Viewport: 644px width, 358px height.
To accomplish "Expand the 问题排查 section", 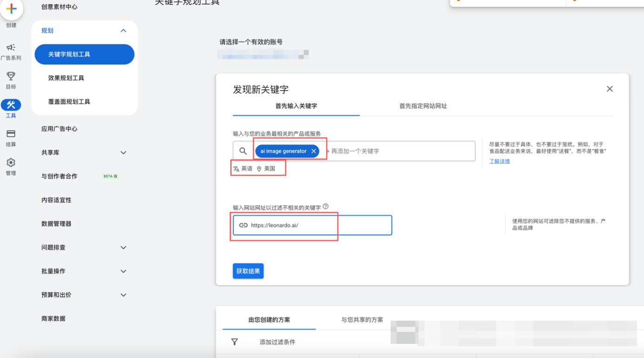I will (123, 248).
